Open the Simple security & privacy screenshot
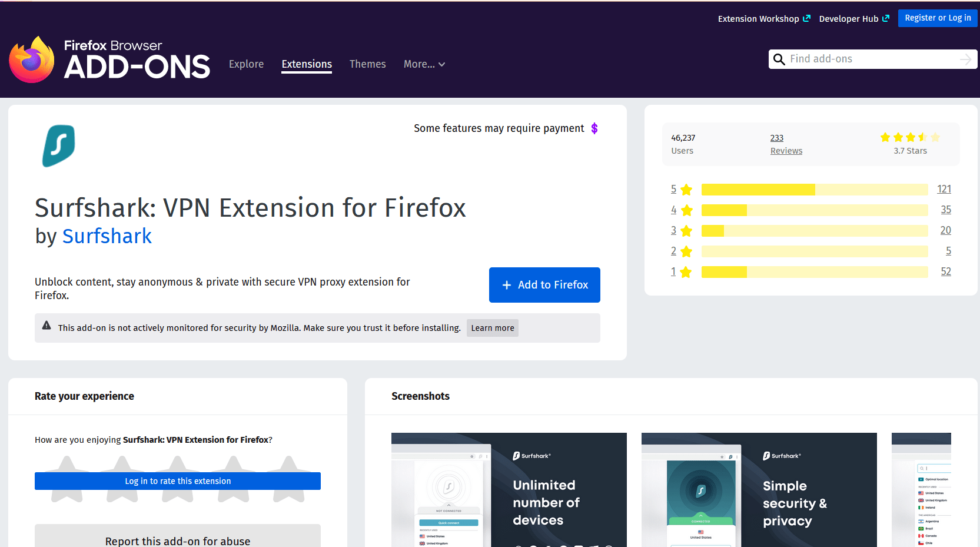 (x=759, y=490)
